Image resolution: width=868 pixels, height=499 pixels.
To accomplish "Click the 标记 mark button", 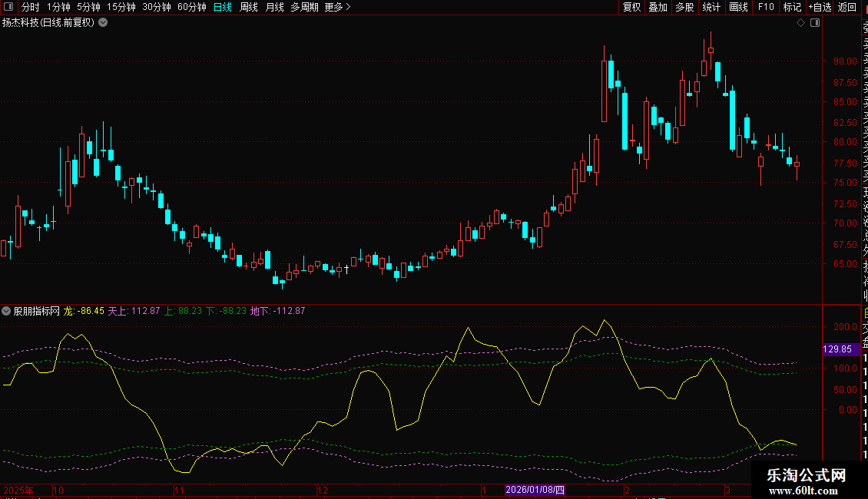I will tap(792, 7).
